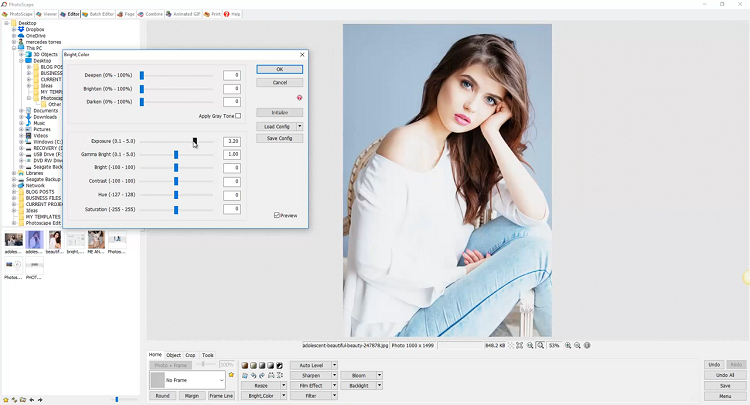Click the Help icon in the top tab bar
The image size is (750, 405).
tap(227, 14)
